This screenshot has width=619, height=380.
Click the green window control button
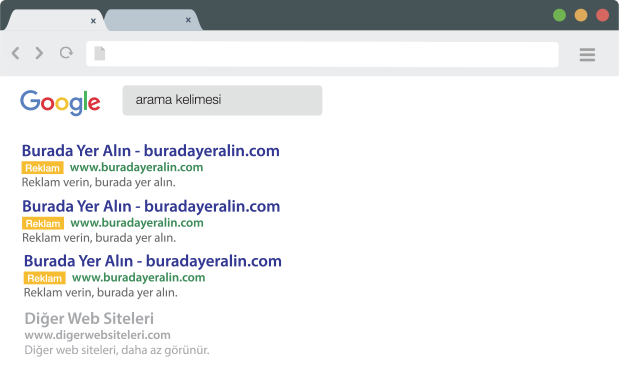[559, 15]
